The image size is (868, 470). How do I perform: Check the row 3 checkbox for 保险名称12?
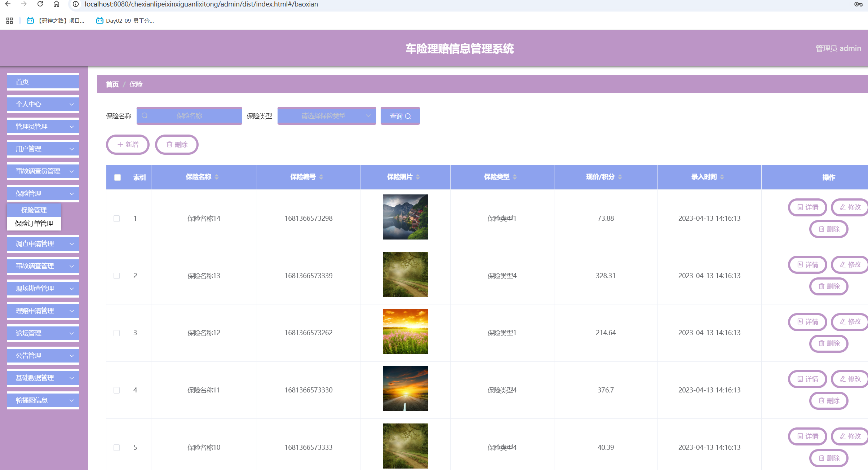click(117, 333)
